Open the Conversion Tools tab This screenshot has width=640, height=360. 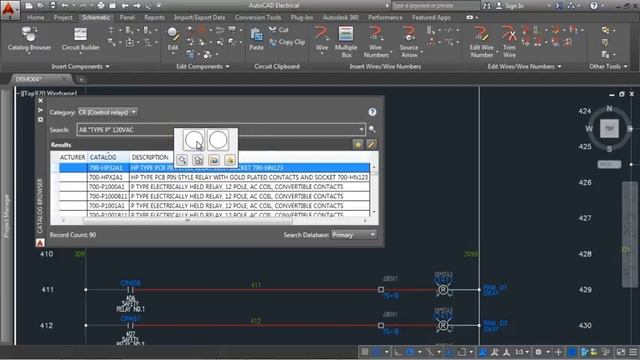(258, 18)
